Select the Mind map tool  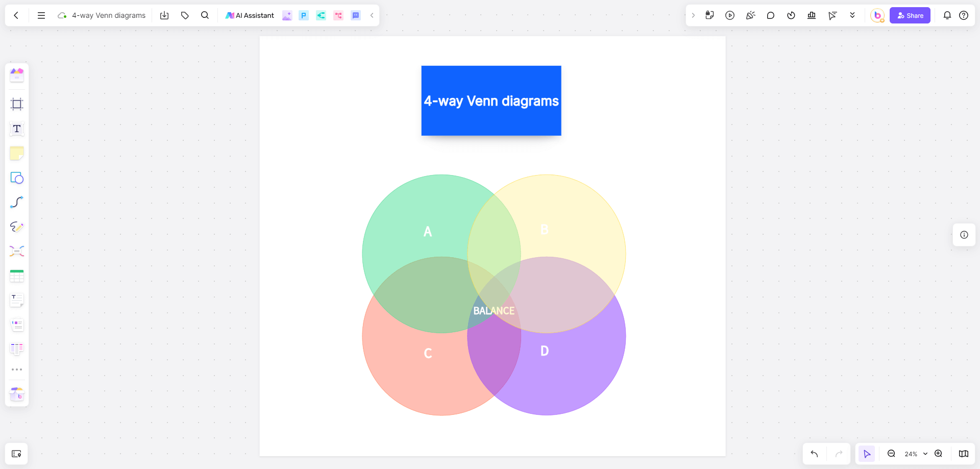(17, 251)
